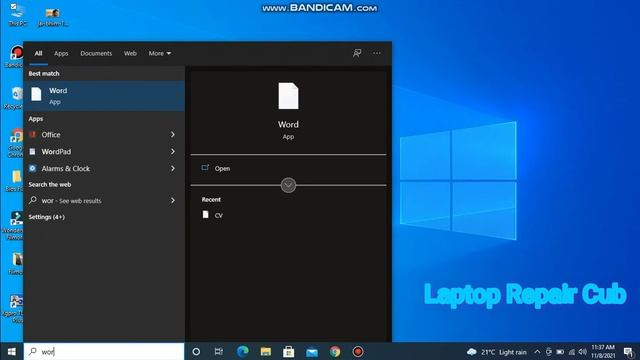Open the Mail app from the taskbar
The width and height of the screenshot is (640, 360).
(312, 351)
